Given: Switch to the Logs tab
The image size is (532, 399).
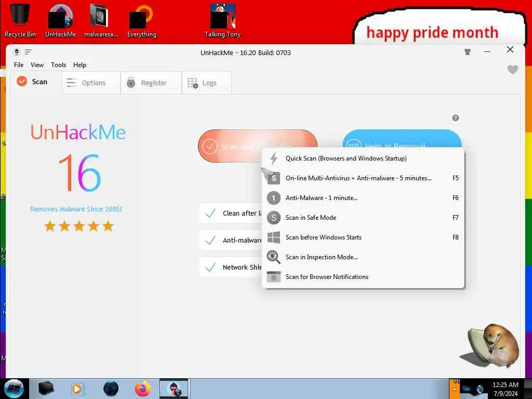Looking at the screenshot, I should [207, 83].
